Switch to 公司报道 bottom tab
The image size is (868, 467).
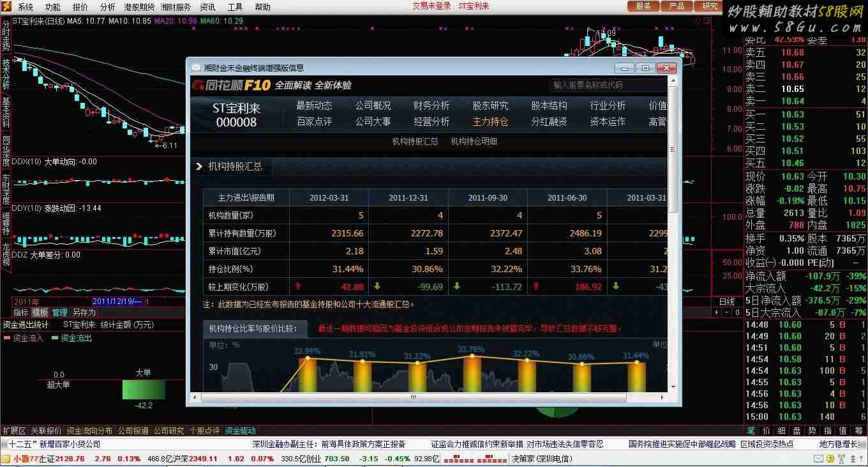[133, 431]
